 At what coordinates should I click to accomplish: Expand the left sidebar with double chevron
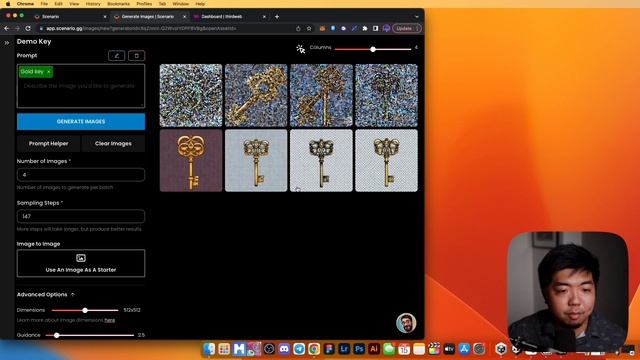point(7,42)
